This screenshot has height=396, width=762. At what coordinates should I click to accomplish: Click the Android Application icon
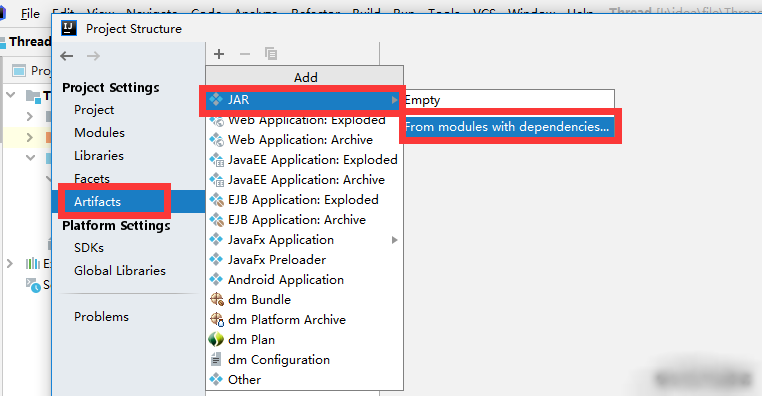(x=216, y=279)
